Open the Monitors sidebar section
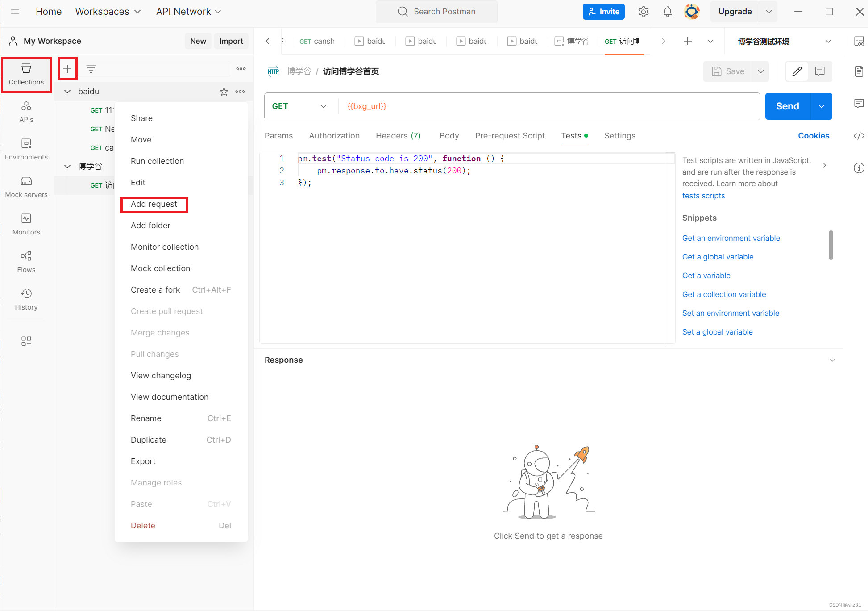 tap(26, 224)
